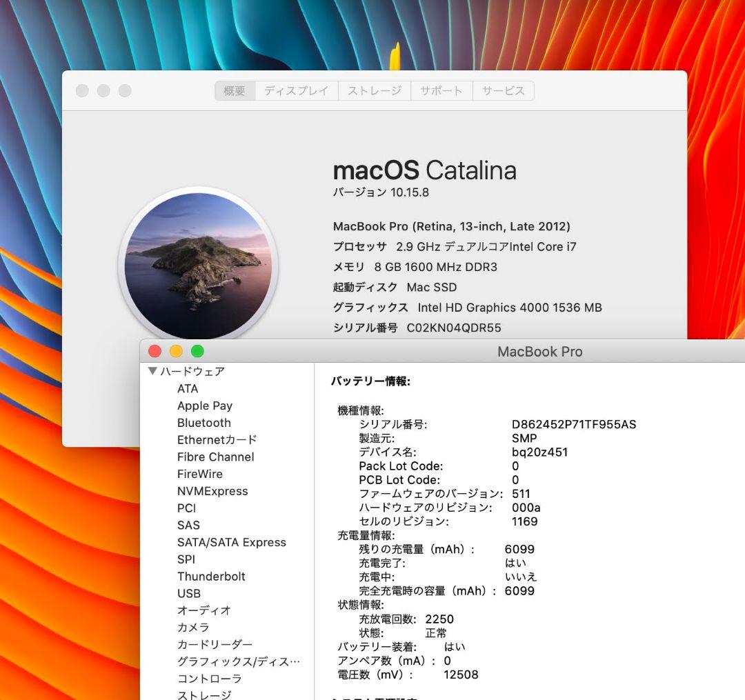Click the MacBook Pro model description line
Image resolution: width=745 pixels, height=700 pixels.
point(451,226)
